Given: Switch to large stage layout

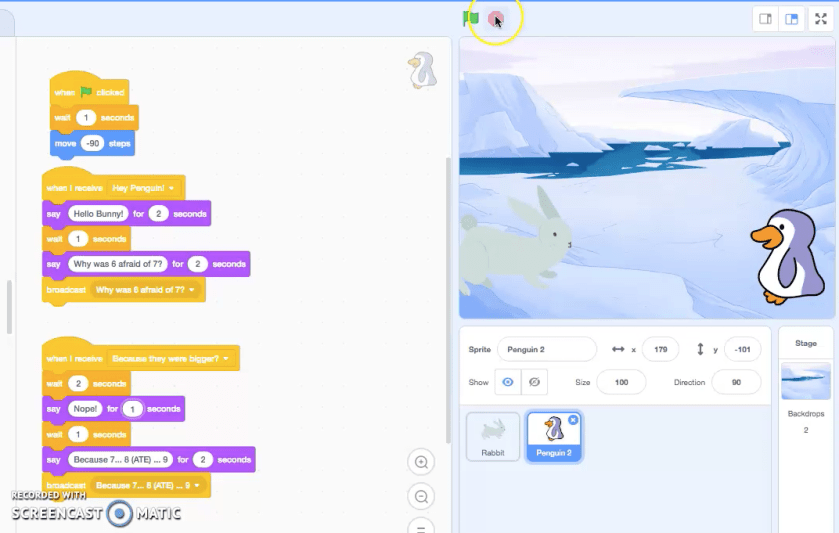Looking at the screenshot, I should (792, 19).
